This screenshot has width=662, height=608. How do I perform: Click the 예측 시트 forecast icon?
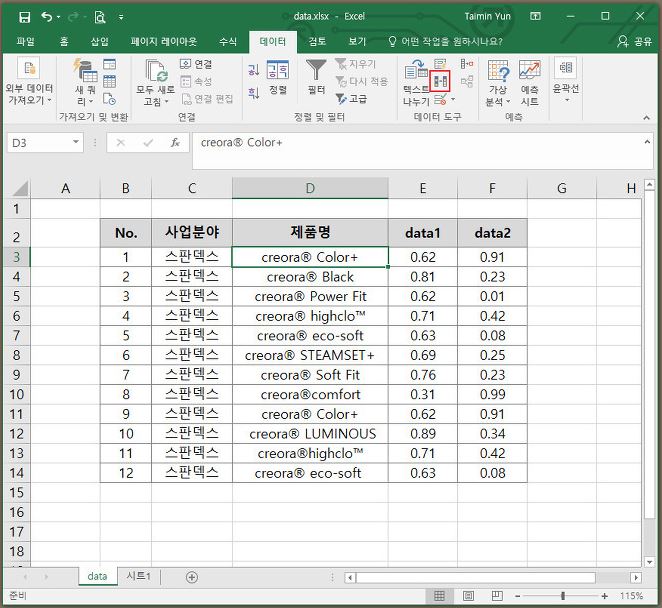[x=529, y=83]
